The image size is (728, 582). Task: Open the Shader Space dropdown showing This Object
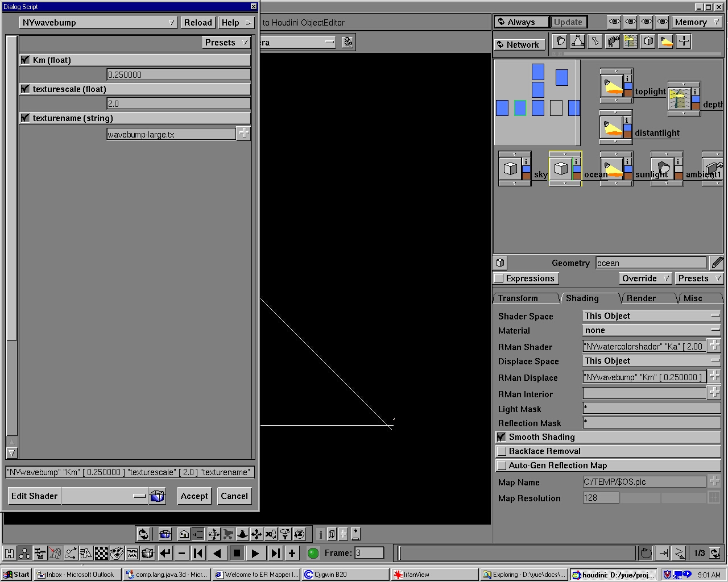pos(651,315)
